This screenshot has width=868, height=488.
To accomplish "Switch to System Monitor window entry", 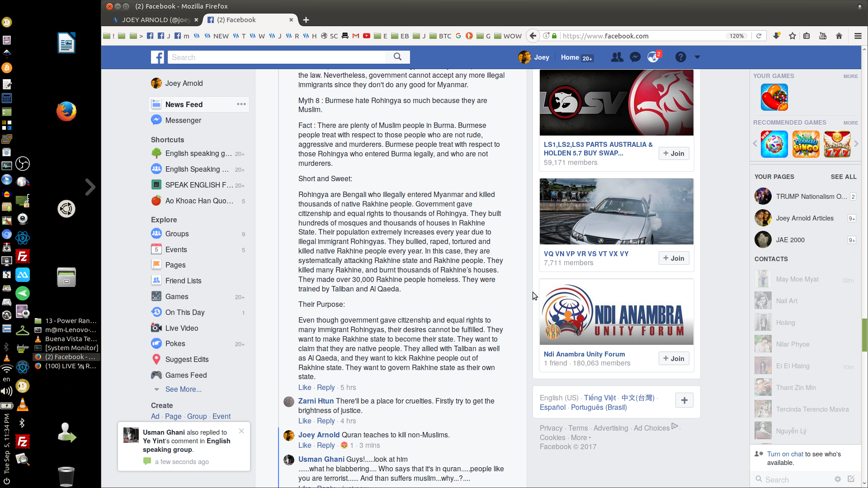I will click(x=67, y=348).
